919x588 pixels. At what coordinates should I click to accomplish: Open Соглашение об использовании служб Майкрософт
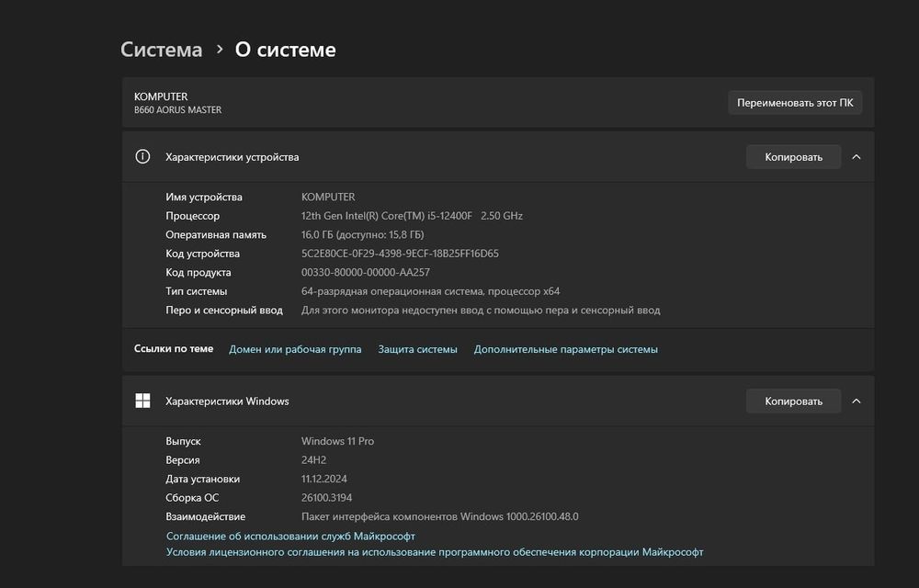pos(290,536)
